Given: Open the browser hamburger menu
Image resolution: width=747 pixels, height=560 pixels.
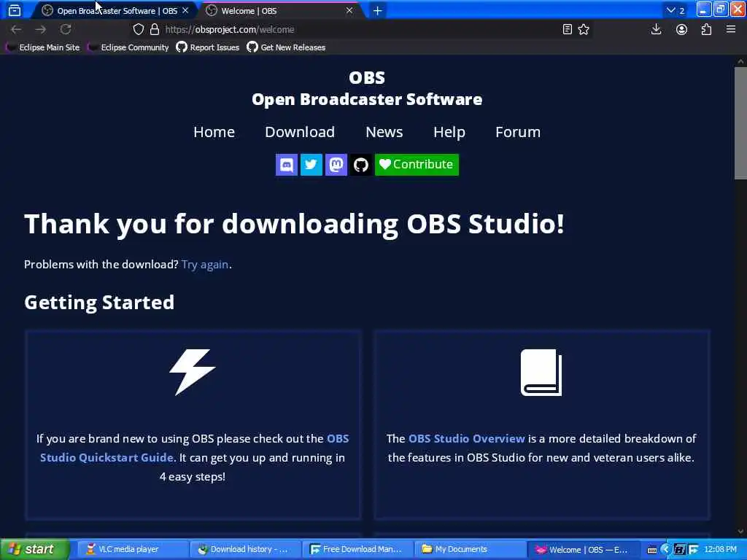Looking at the screenshot, I should [x=731, y=29].
